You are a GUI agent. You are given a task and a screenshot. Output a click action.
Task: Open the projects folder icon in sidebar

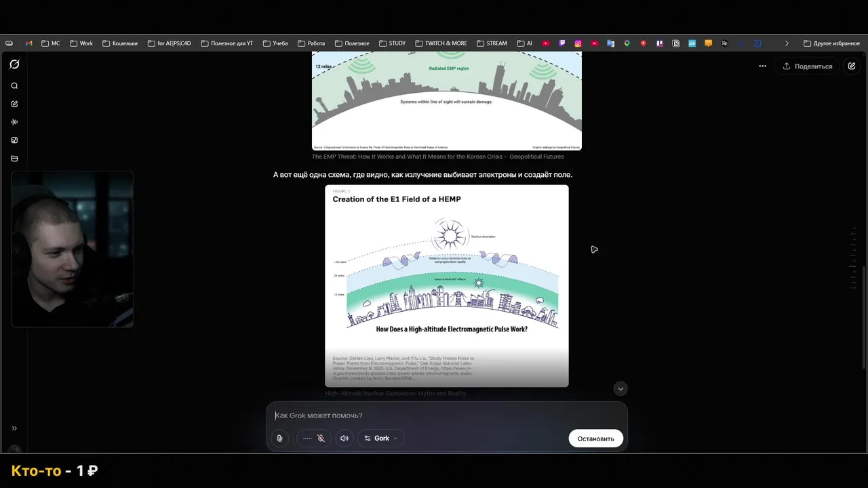pos(14,159)
